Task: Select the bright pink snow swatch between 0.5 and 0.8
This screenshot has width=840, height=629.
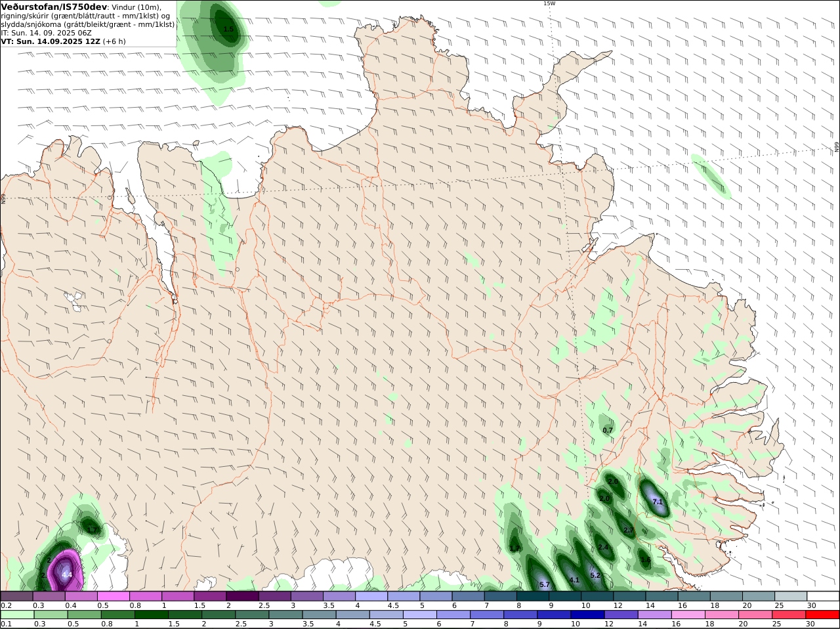Action: [113, 596]
